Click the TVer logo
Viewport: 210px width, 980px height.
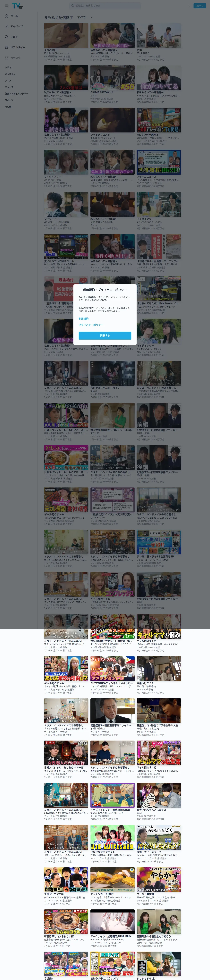point(17,6)
